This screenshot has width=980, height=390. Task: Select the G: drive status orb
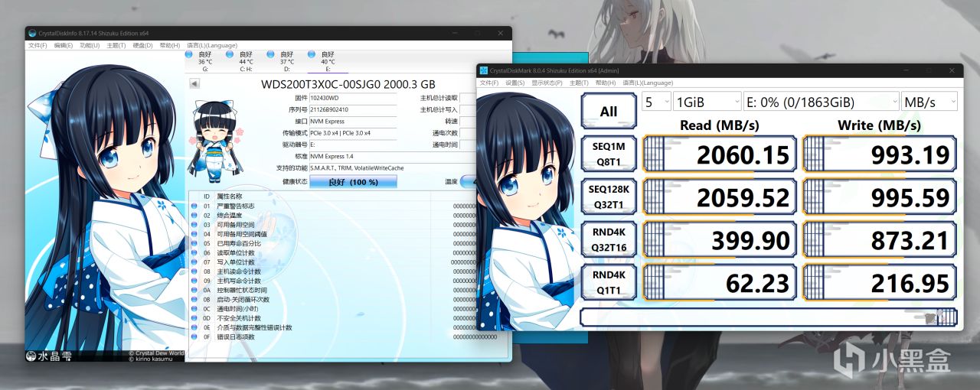pos(189,54)
